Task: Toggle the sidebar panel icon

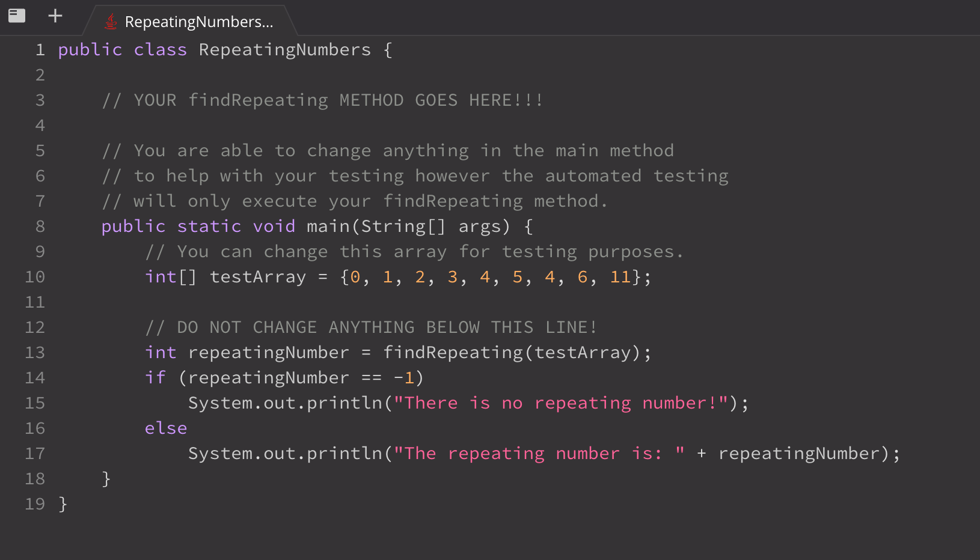Action: pos(17,16)
